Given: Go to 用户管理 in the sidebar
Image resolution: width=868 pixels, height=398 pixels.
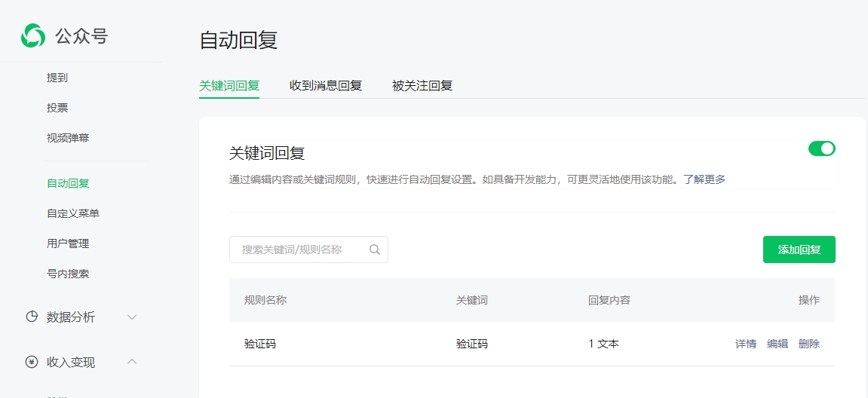Looking at the screenshot, I should (x=68, y=243).
